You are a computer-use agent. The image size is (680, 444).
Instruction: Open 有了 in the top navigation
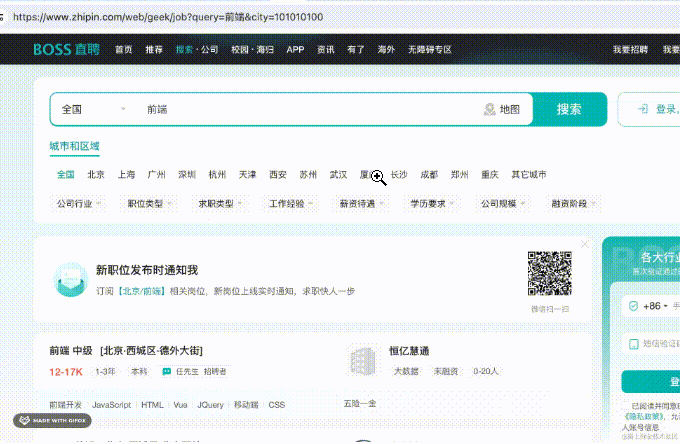[x=356, y=49]
